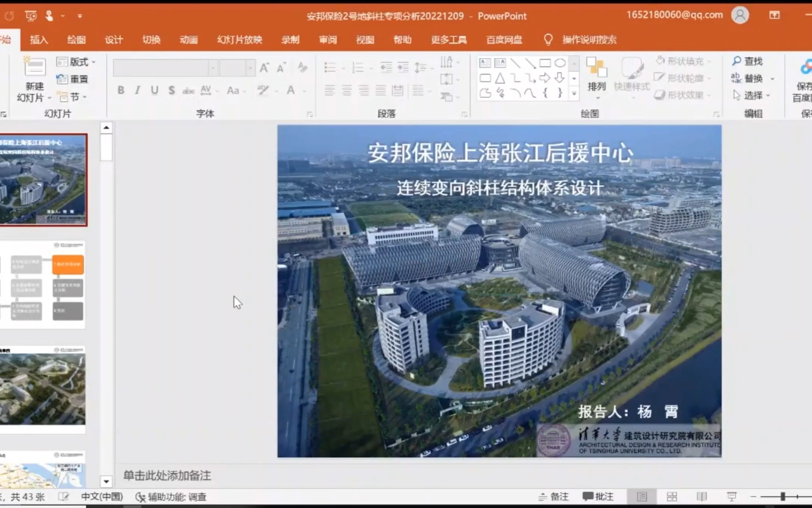The image size is (812, 508).
Task: Select the Rectangle shape in gallery
Action: click(x=545, y=63)
